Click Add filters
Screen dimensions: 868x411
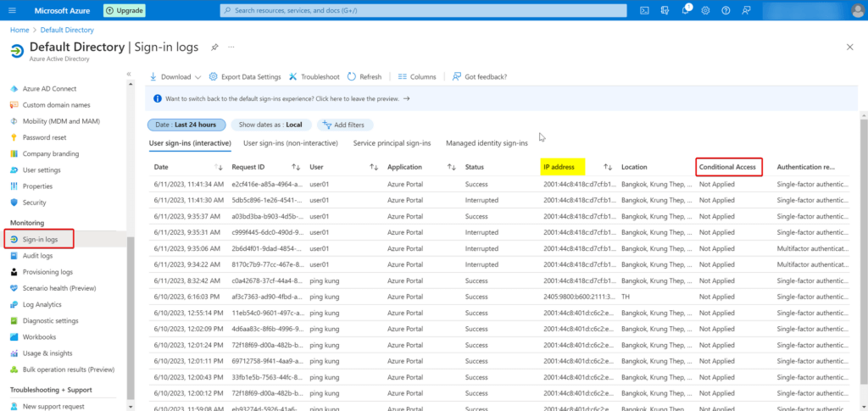point(344,125)
